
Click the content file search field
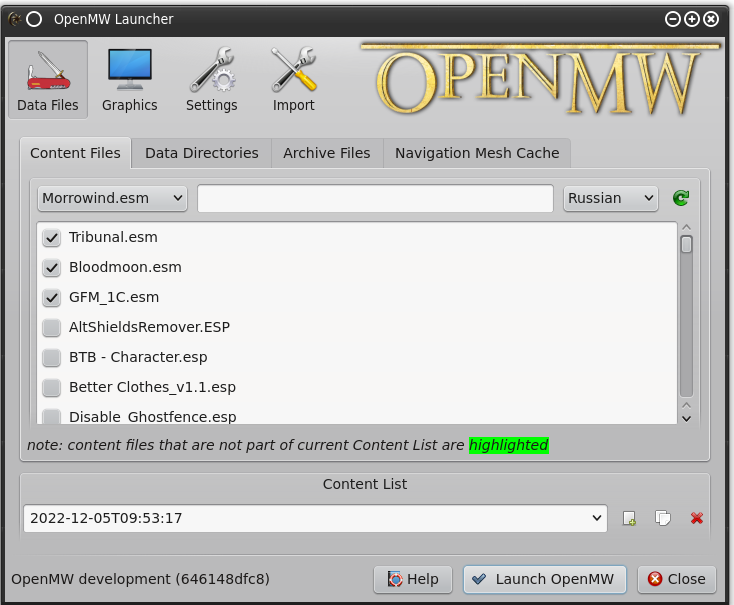[x=375, y=199]
